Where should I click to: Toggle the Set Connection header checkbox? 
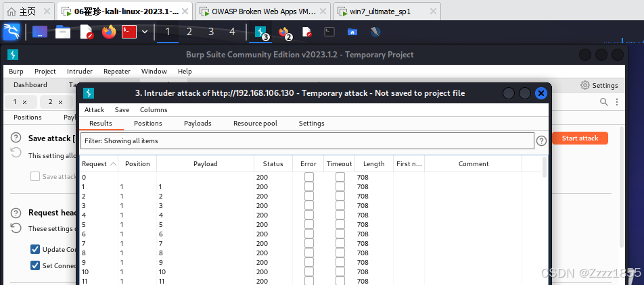[x=35, y=265]
